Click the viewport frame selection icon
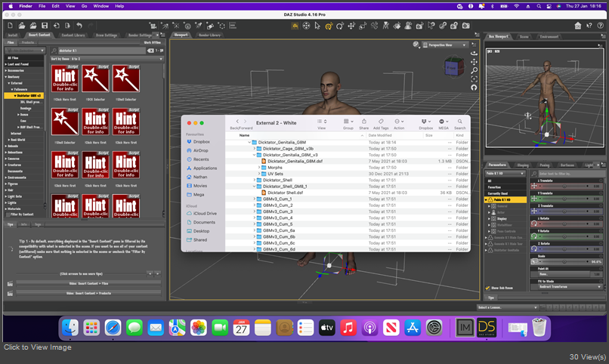This screenshot has height=364, width=609. (x=474, y=79)
